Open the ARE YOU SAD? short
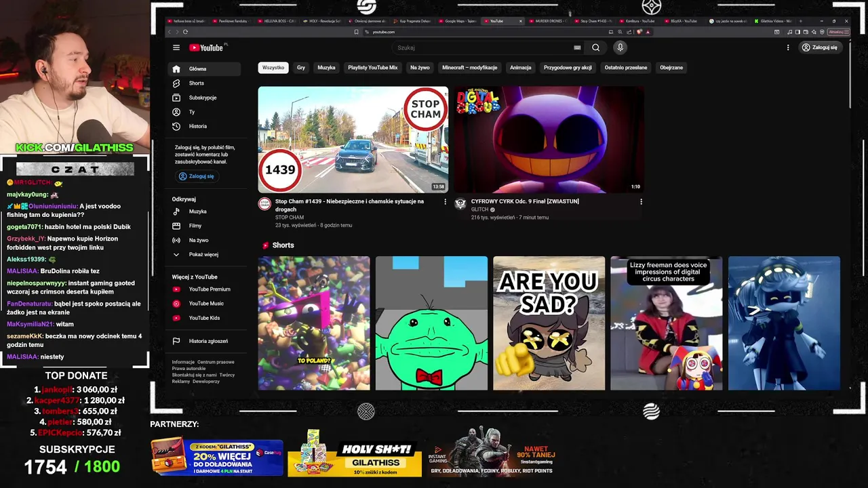This screenshot has height=488, width=868. [549, 323]
